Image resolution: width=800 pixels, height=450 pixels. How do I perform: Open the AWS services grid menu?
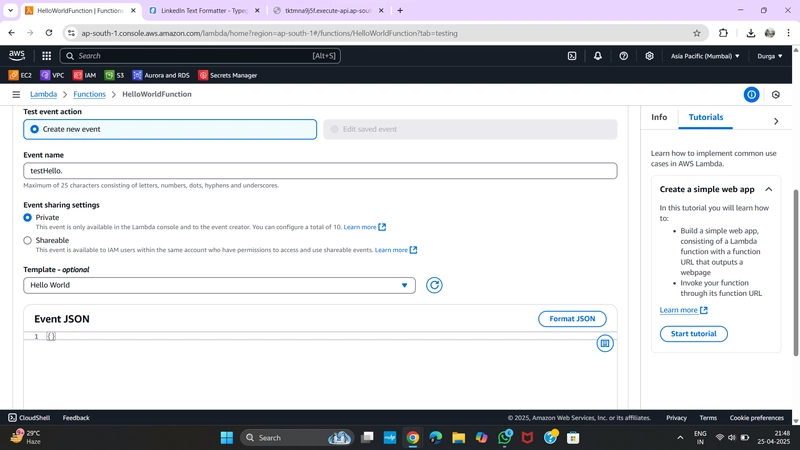(46, 56)
